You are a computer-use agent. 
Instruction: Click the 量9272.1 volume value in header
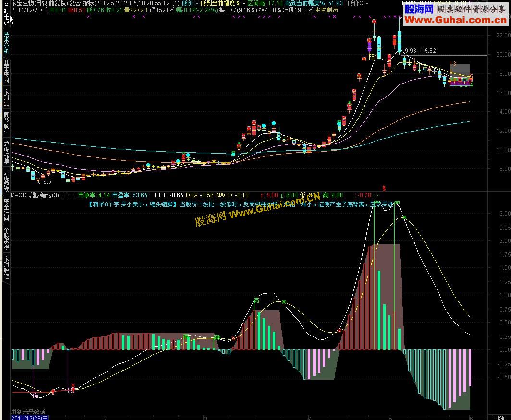coord(136,10)
